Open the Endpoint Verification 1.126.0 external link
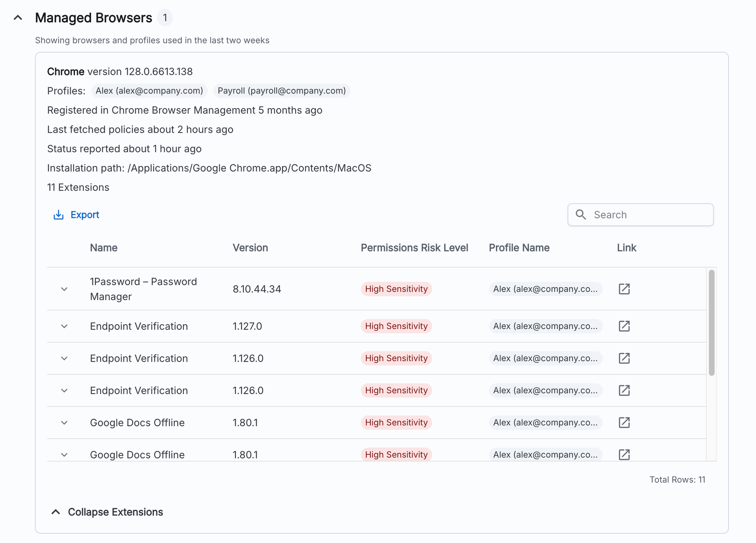This screenshot has height=543, width=756. click(x=624, y=358)
